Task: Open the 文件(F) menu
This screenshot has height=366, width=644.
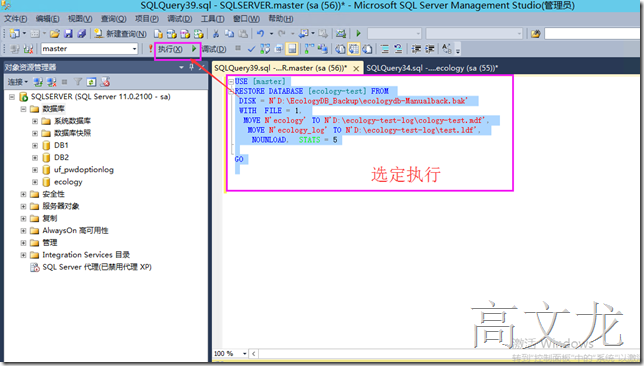Action: (x=16, y=19)
